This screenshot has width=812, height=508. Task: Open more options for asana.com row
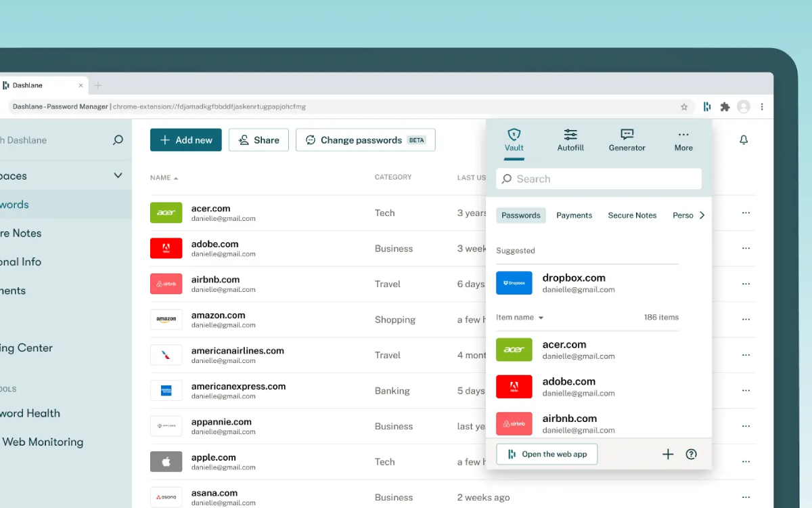point(746,497)
